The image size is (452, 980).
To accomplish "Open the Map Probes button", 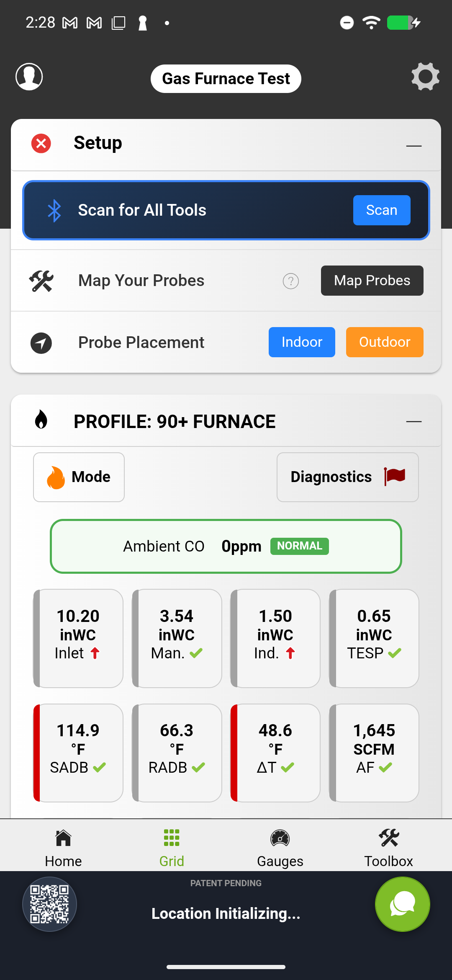I will 372,281.
